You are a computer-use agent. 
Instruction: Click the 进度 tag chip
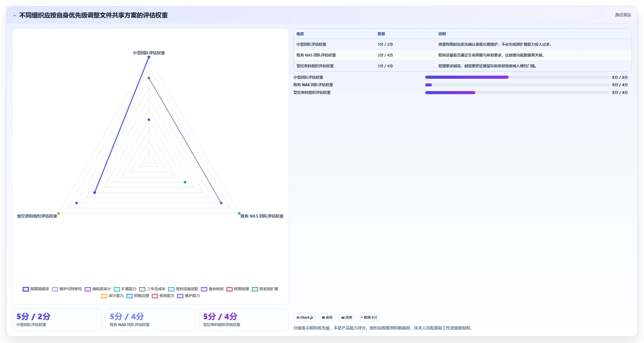[x=346, y=317]
